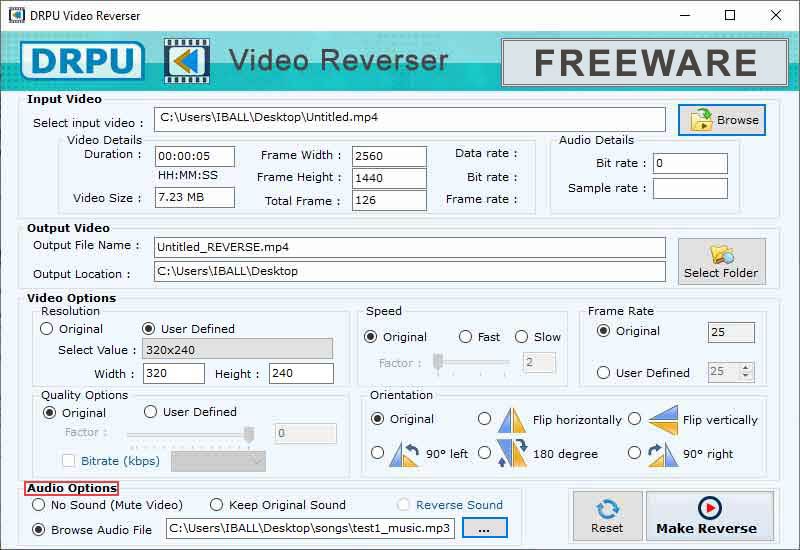Click the speed Factor value box
The width and height of the screenshot is (800, 550).
coord(539,363)
